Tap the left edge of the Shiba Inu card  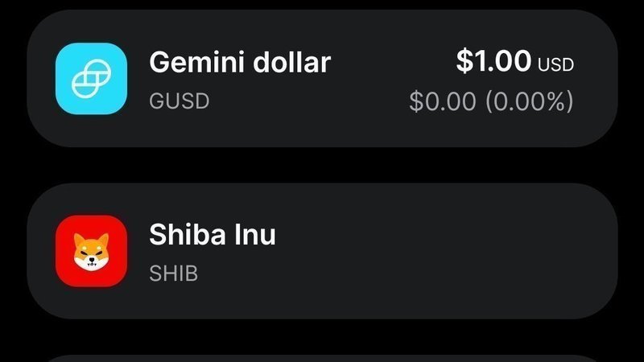click(x=37, y=251)
